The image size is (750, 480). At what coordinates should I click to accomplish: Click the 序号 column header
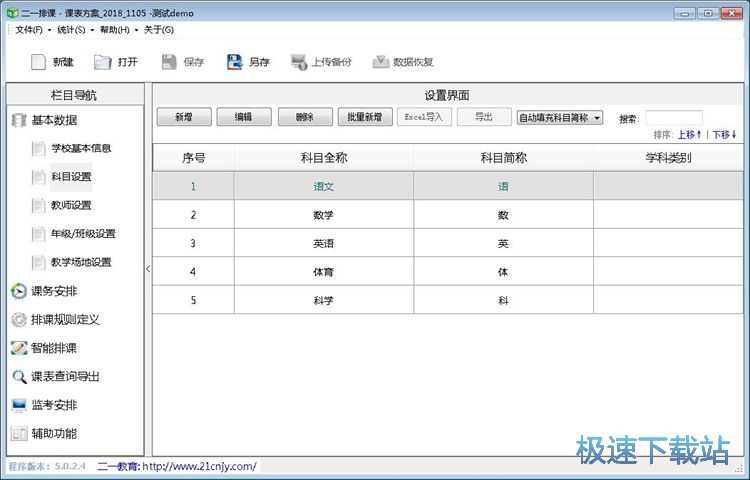click(x=193, y=158)
